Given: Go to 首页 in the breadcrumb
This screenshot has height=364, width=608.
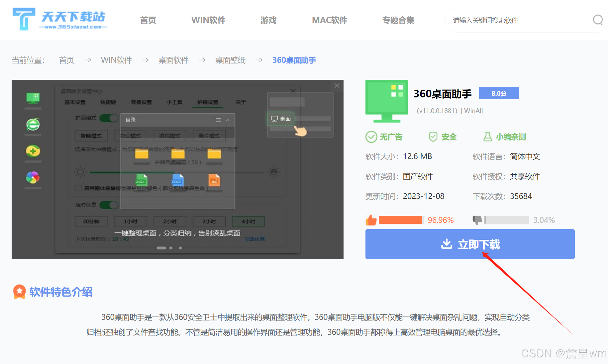Looking at the screenshot, I should [x=66, y=60].
